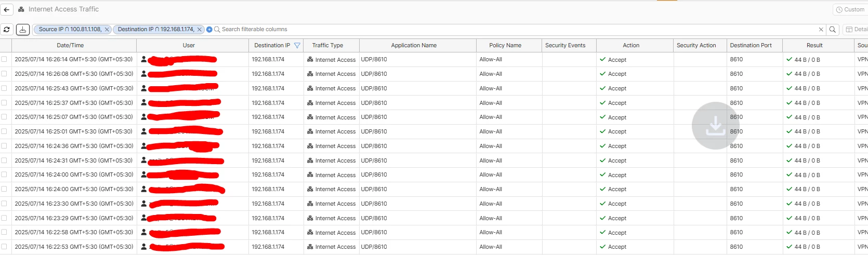Click 44 B / 0 B in the 16:23:30 row

click(x=807, y=204)
